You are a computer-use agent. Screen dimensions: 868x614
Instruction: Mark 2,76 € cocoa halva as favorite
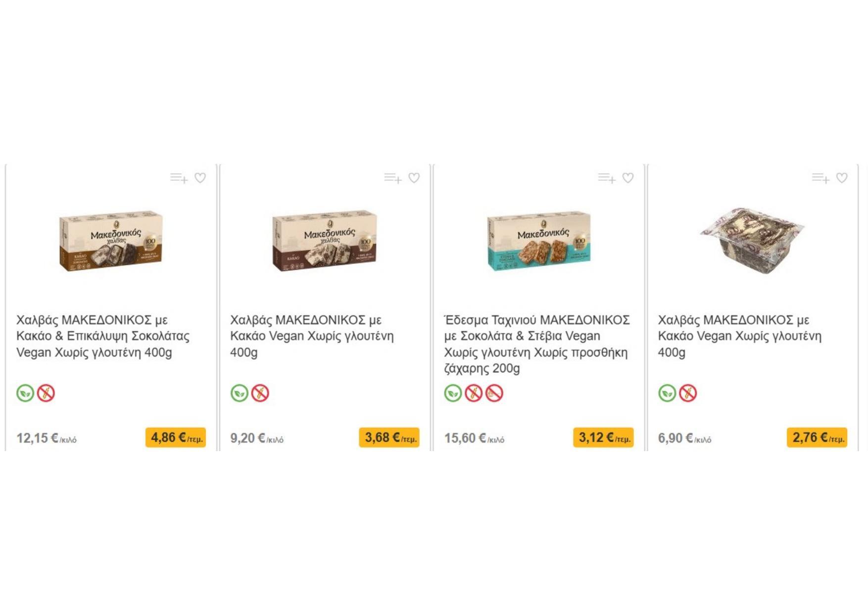pos(842,178)
